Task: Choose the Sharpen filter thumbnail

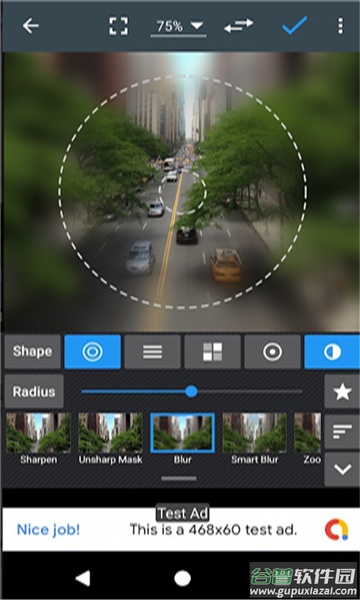Action: pyautogui.click(x=38, y=439)
